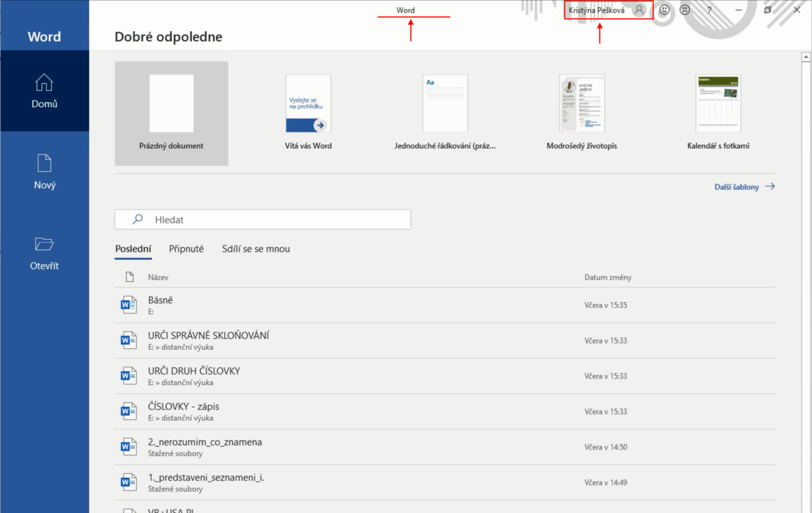Viewport: 812px width, 513px height.
Task: Select the Poslední tab
Action: point(133,249)
